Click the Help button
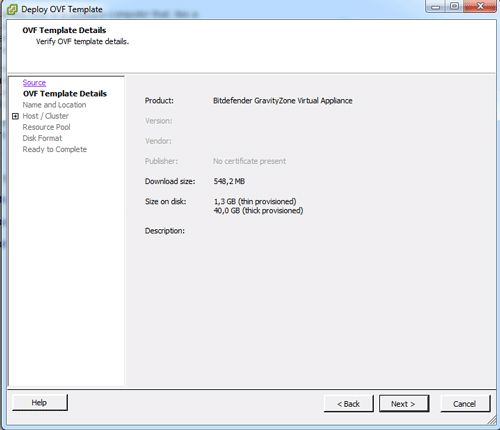Screen dimensions: 500x430 pyautogui.click(x=40, y=403)
